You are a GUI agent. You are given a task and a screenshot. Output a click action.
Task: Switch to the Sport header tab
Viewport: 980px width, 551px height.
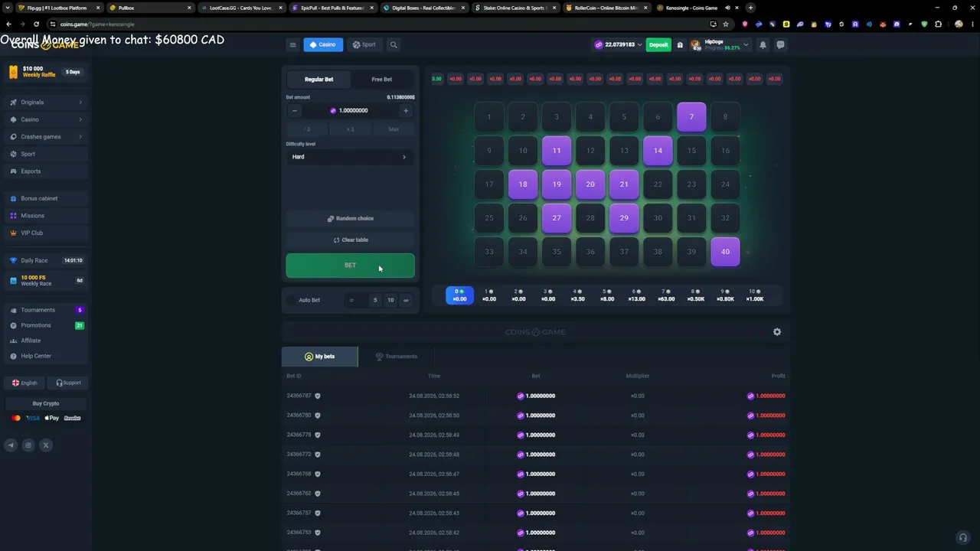(364, 44)
